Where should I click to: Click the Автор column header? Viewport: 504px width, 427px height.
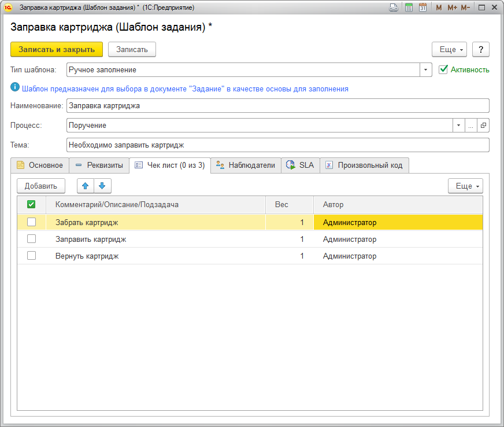pyautogui.click(x=398, y=205)
